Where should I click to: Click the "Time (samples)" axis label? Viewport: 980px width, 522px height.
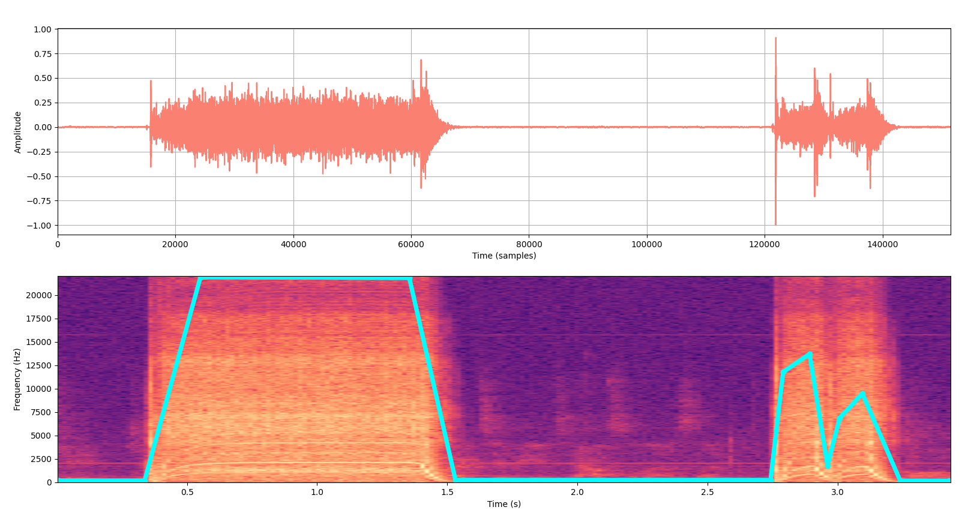[504, 256]
